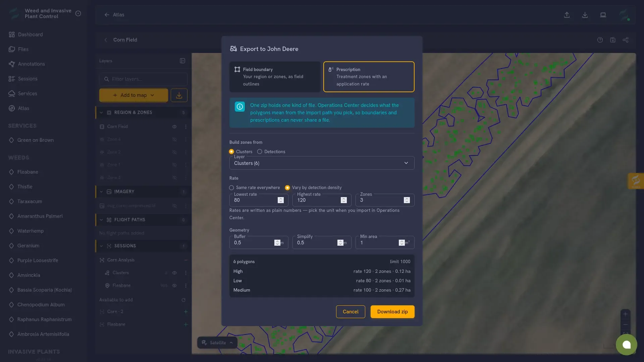Select the Field boundary export type
Viewport: 644px width, 362px height.
pos(275,77)
